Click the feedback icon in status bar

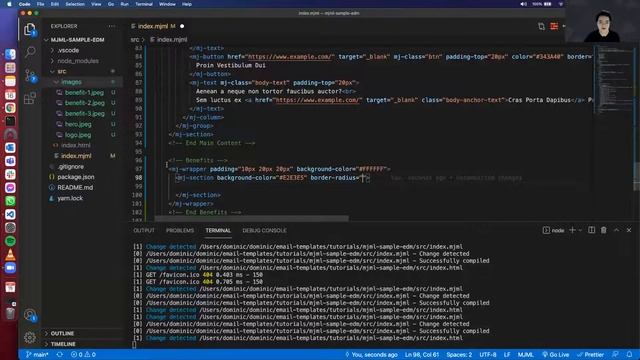pos(615,355)
